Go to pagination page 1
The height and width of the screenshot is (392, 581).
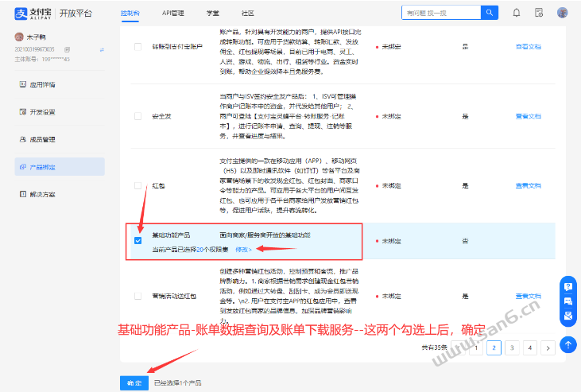(476, 347)
